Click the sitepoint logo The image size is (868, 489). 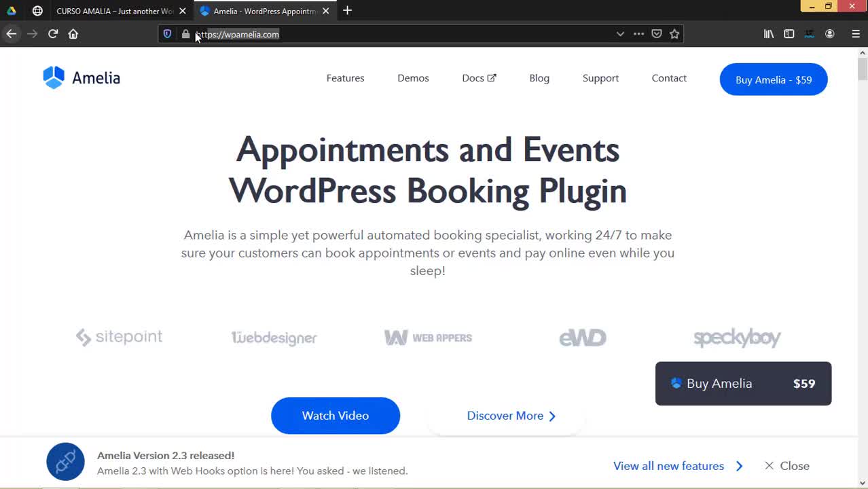tap(119, 337)
